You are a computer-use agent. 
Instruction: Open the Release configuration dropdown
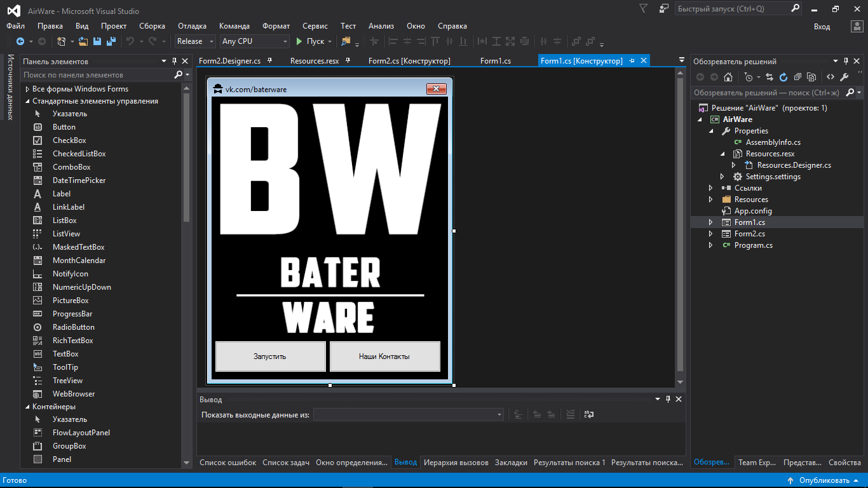(x=194, y=41)
